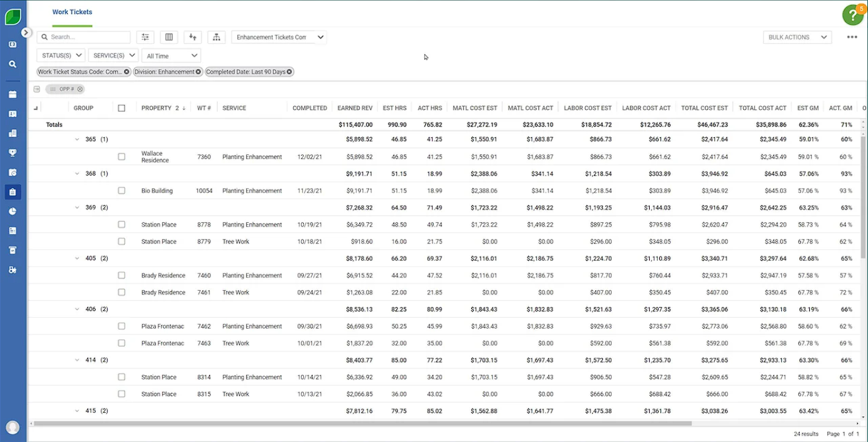Viewport: 868px width, 442px height.
Task: Open the sidebar search magnifier icon
Action: pos(13,64)
